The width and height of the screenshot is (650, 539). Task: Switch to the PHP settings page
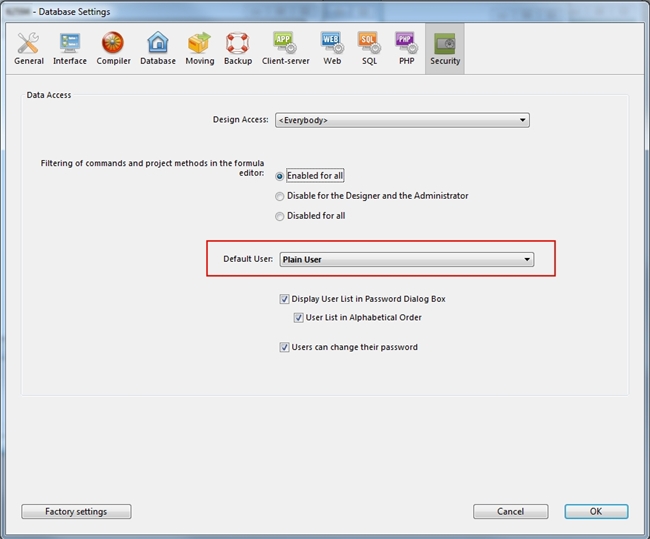(405, 44)
